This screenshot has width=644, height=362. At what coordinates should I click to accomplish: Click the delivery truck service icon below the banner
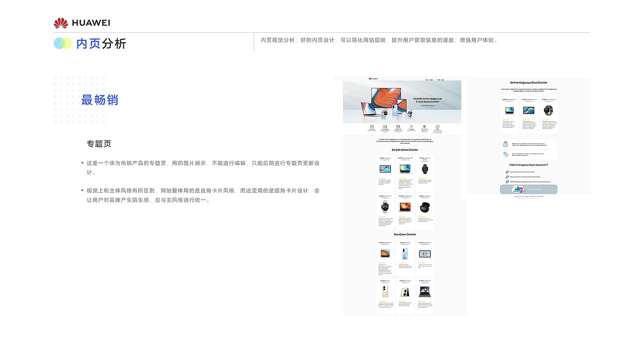[x=385, y=127]
